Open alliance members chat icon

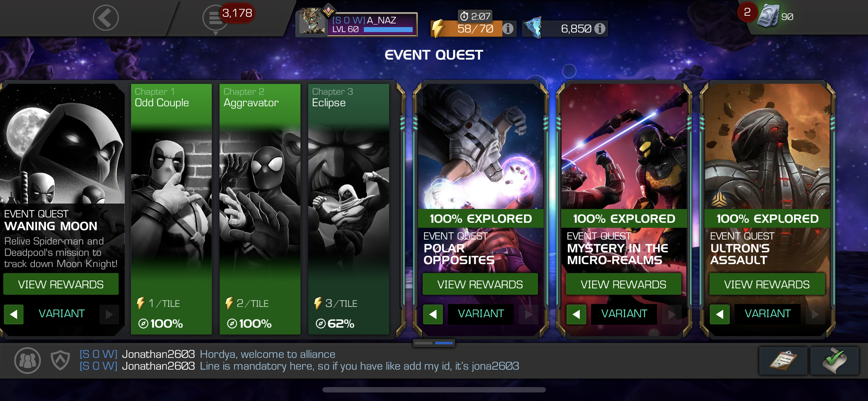(27, 360)
